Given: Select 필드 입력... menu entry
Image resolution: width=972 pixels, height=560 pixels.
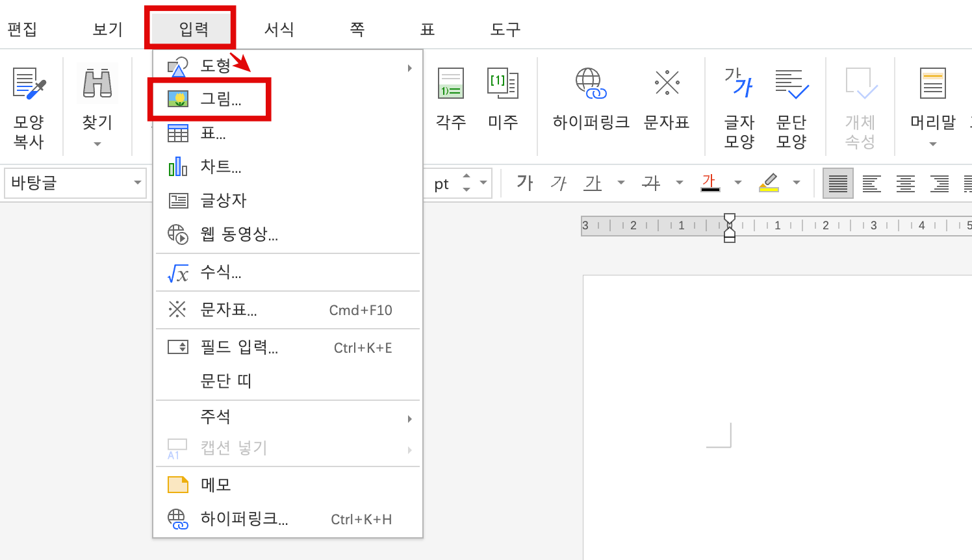Looking at the screenshot, I should point(288,348).
